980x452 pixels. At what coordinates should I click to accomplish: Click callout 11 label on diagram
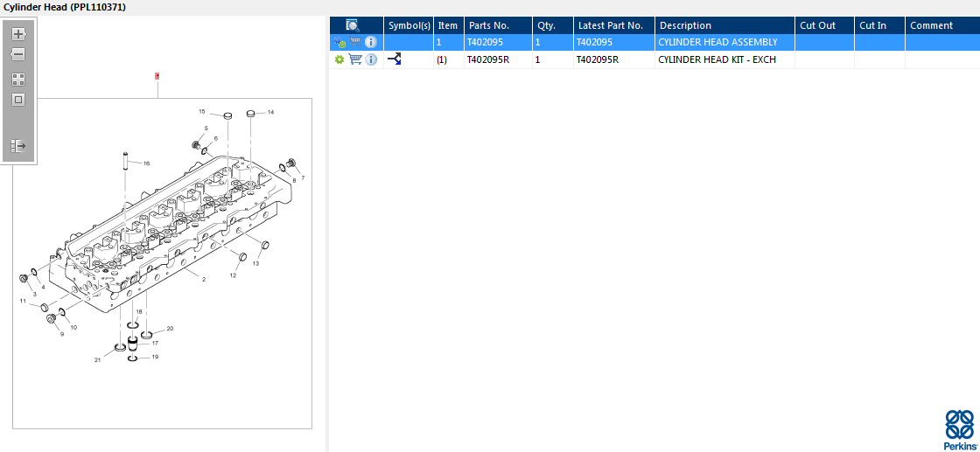point(23,301)
